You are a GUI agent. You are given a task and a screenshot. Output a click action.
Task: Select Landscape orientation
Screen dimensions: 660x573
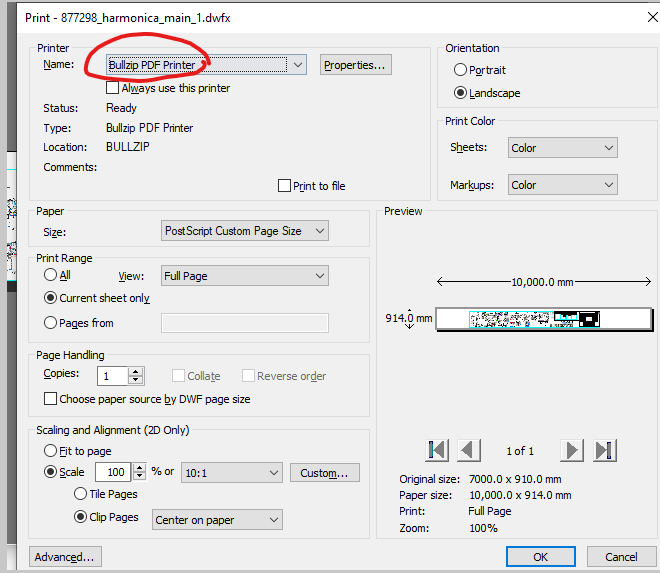pyautogui.click(x=460, y=93)
